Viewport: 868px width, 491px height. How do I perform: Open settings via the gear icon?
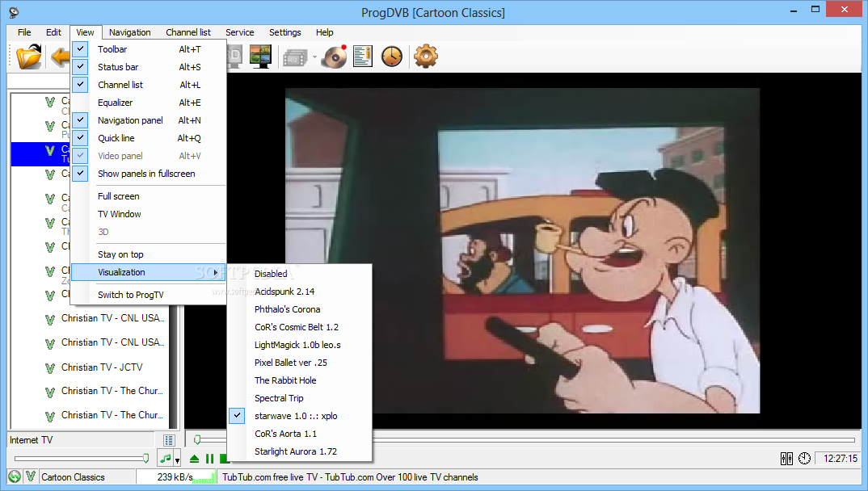tap(426, 57)
